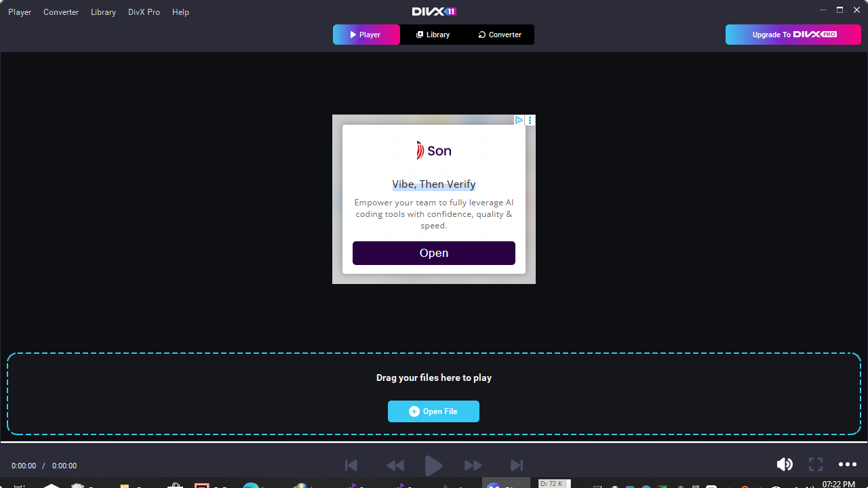Open the DivX Pro menu

[x=144, y=12]
